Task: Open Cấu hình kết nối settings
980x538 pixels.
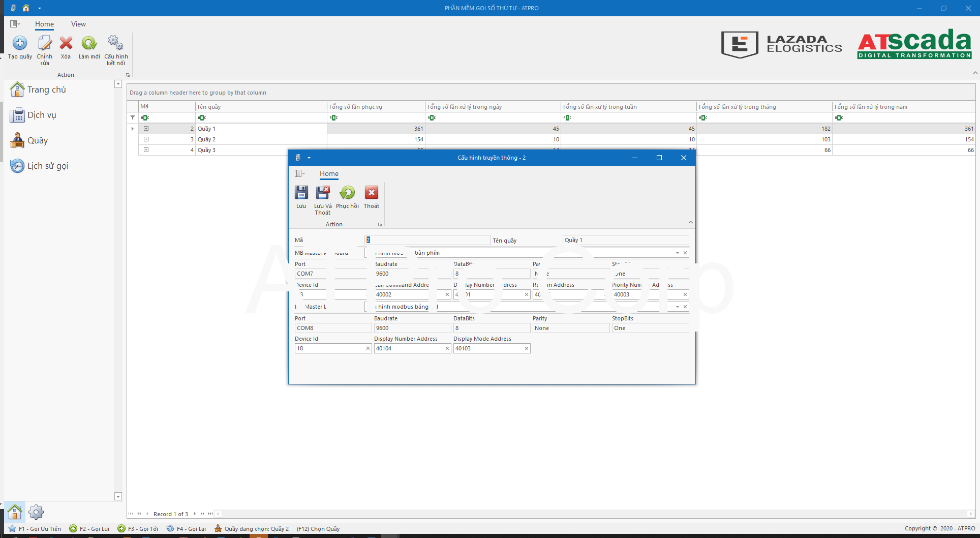Action: coord(116,43)
